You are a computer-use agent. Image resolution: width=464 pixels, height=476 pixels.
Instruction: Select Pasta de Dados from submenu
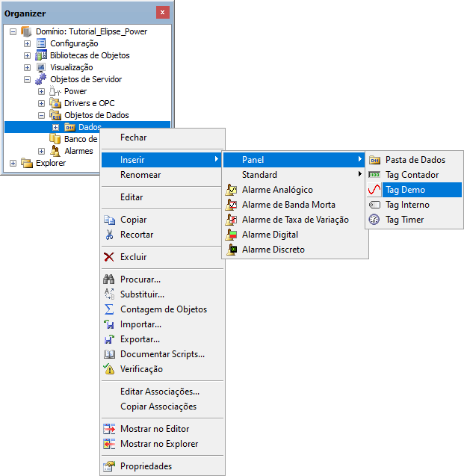415,160
